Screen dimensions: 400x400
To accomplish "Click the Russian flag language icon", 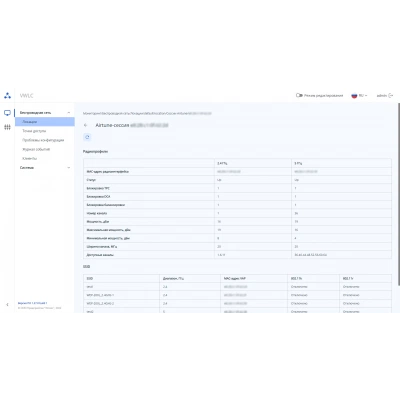I will coord(354,96).
